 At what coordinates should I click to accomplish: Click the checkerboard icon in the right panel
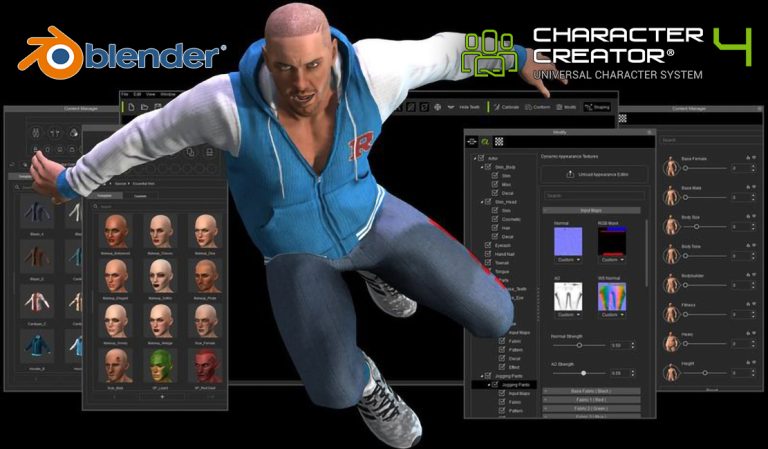(623, 118)
